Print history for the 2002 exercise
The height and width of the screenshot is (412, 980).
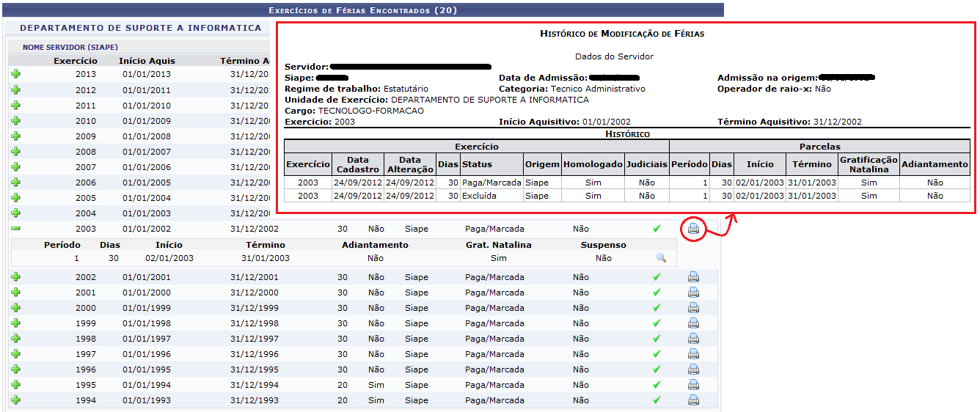click(693, 277)
